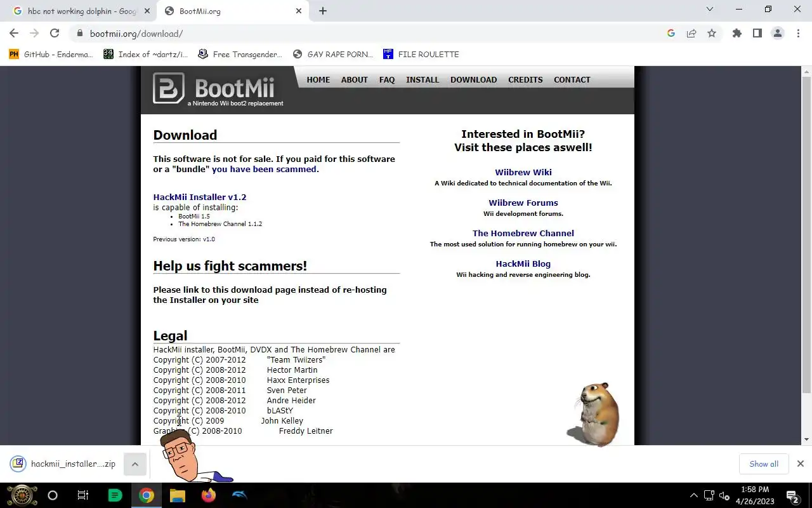Open Chrome extensions puzzle icon

(737, 33)
